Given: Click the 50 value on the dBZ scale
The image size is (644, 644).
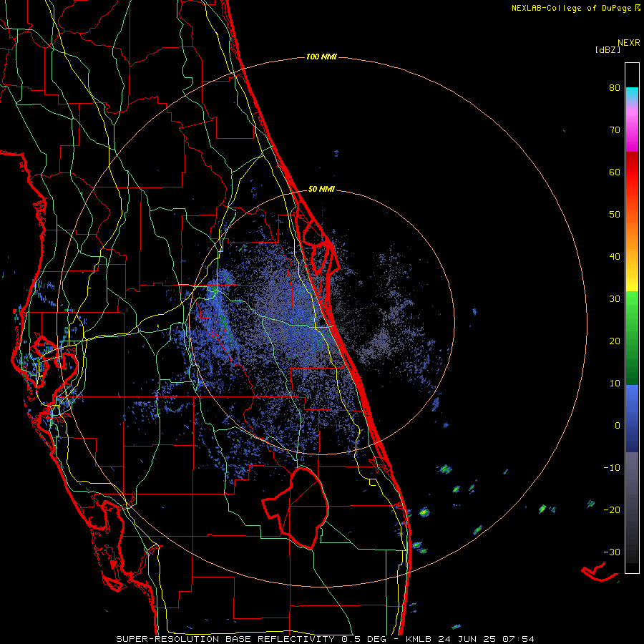Looking at the screenshot, I should coord(615,215).
